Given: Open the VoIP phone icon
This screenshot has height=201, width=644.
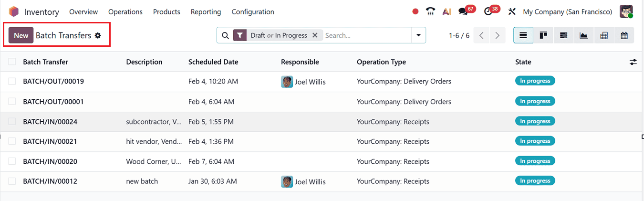Looking at the screenshot, I should [431, 11].
